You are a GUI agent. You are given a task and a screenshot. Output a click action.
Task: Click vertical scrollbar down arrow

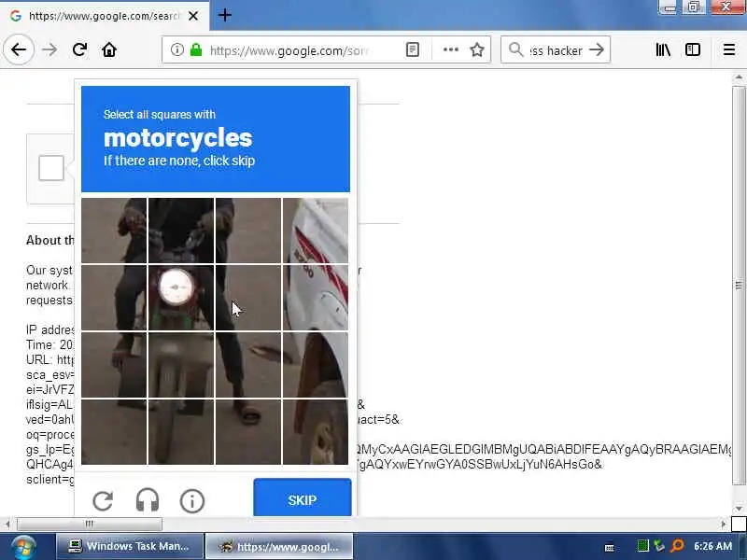[x=739, y=509]
